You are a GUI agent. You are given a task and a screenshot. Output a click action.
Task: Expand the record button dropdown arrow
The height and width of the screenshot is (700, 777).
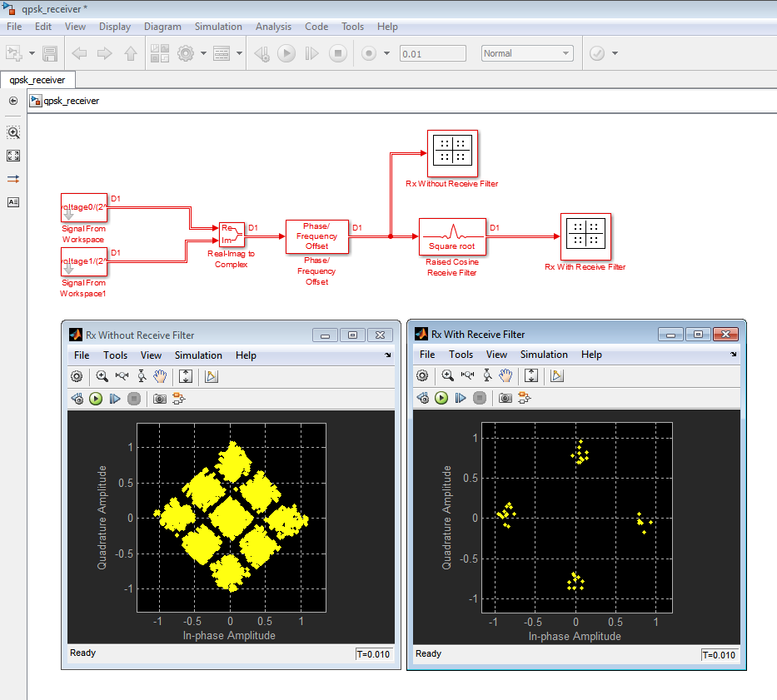(x=387, y=53)
